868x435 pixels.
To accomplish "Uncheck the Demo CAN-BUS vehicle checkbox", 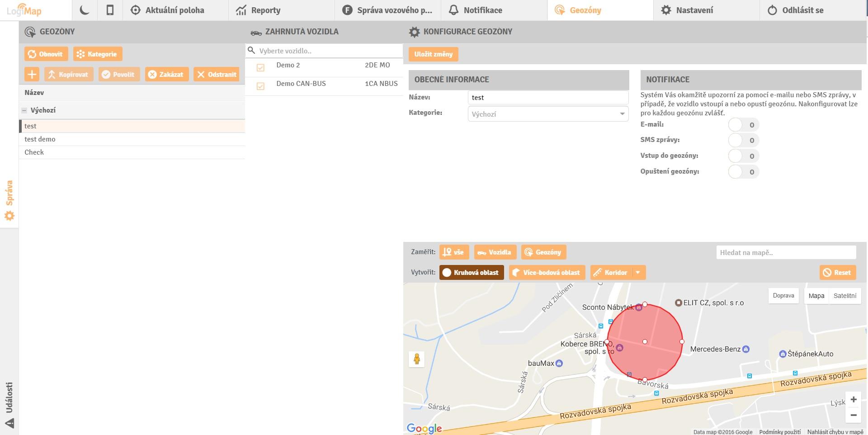I will pyautogui.click(x=260, y=86).
